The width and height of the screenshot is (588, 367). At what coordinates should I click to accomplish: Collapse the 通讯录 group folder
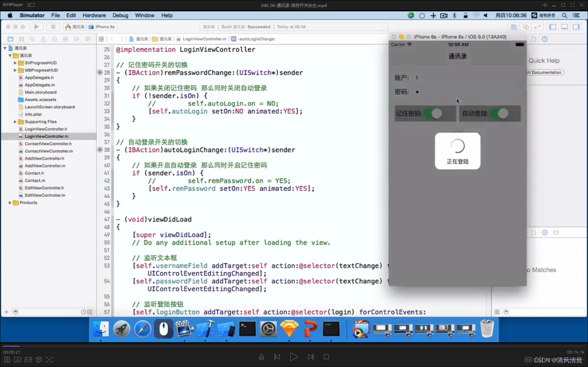(10, 55)
